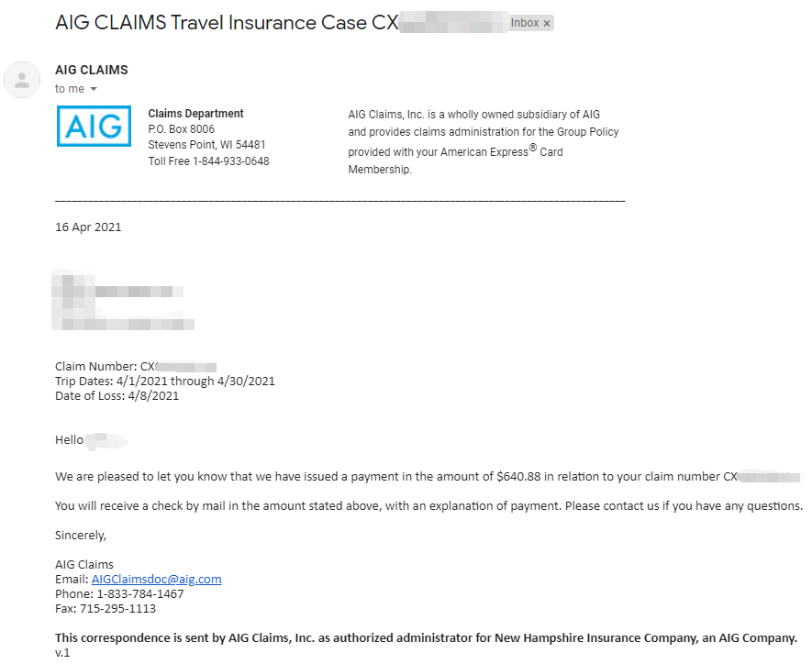812x664 pixels.
Task: Click the Claim Number line
Action: coord(136,367)
